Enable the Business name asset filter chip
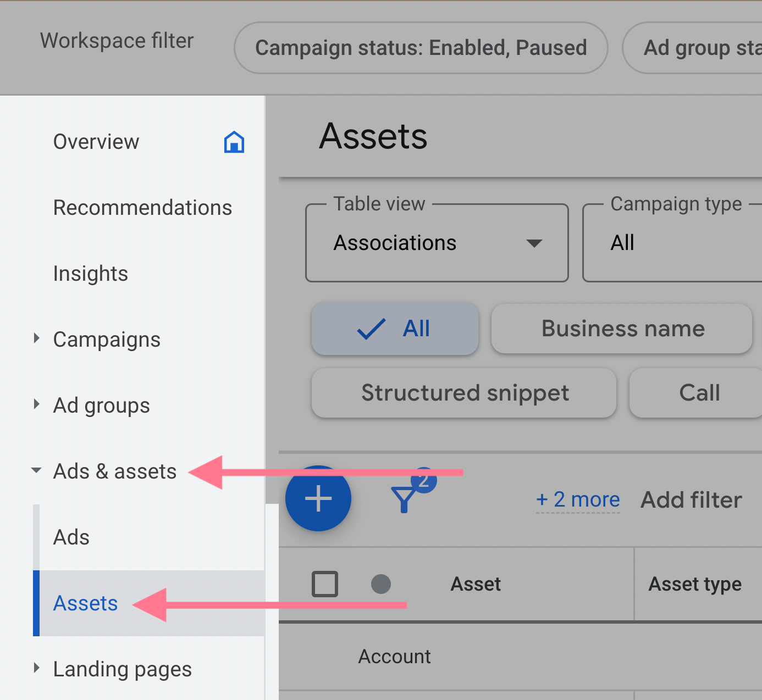Viewport: 762px width, 700px height. [x=622, y=329]
